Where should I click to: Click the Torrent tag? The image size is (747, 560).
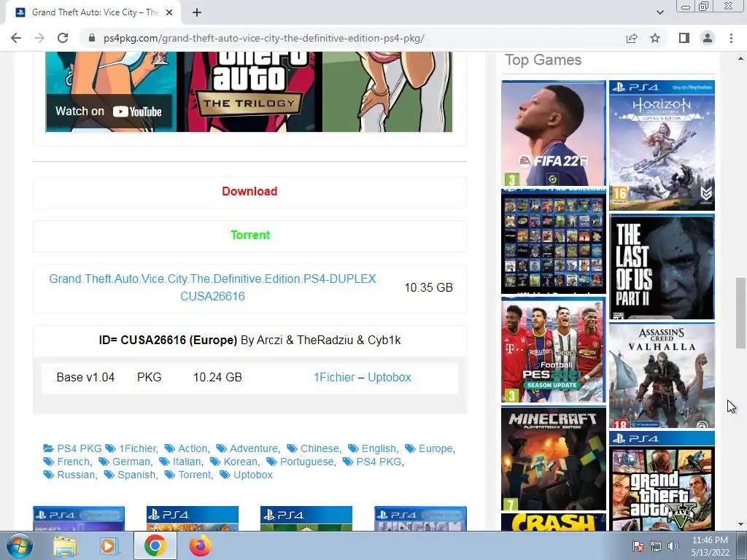point(194,475)
